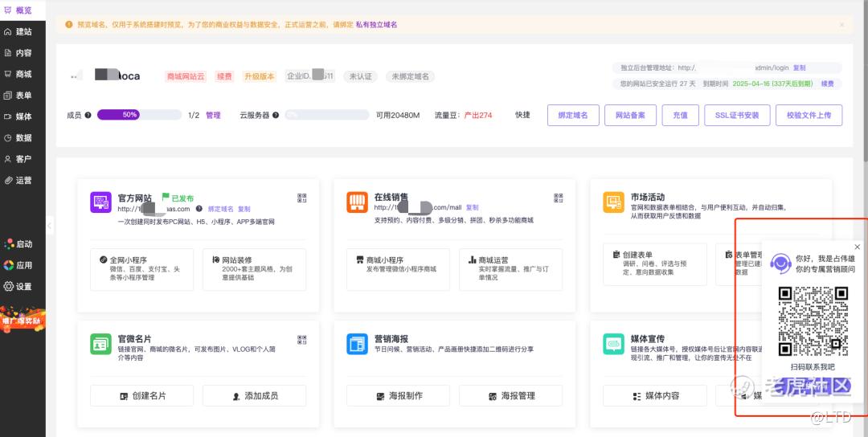Close the marketing consultant popup
868x437 pixels.
coord(857,247)
